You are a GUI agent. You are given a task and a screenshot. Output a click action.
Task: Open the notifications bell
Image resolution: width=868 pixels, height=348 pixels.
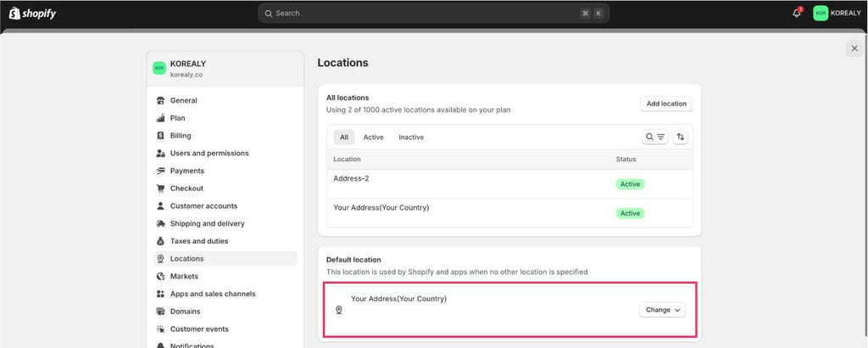coord(796,14)
